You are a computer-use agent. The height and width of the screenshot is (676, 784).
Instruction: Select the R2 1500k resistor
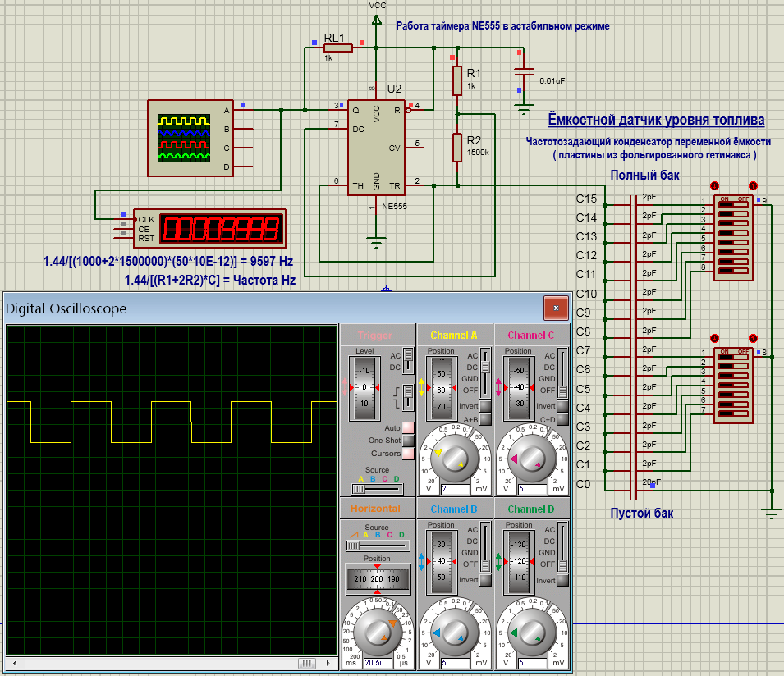(x=458, y=148)
